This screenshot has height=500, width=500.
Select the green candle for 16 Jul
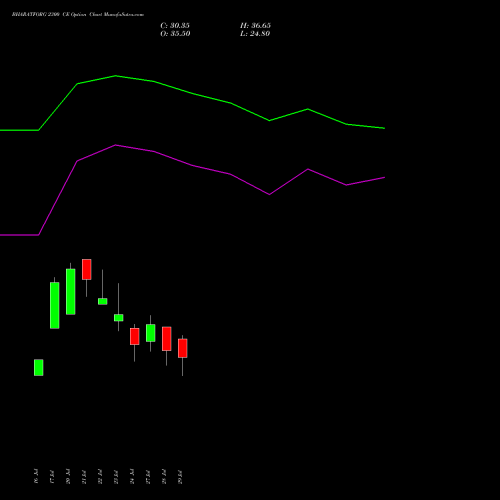[x=39, y=367]
